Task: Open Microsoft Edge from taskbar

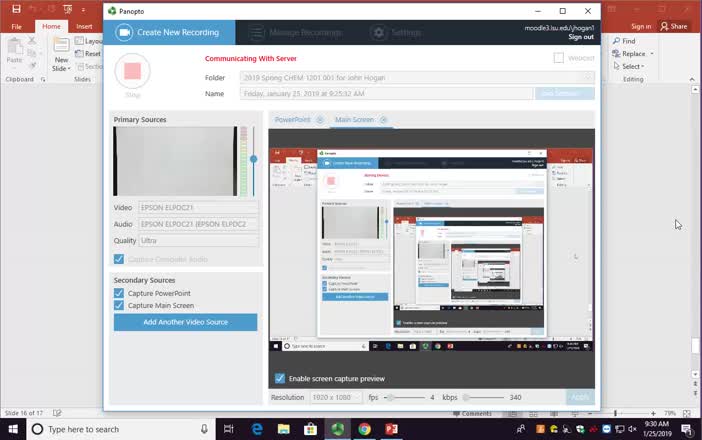Action: [257, 429]
